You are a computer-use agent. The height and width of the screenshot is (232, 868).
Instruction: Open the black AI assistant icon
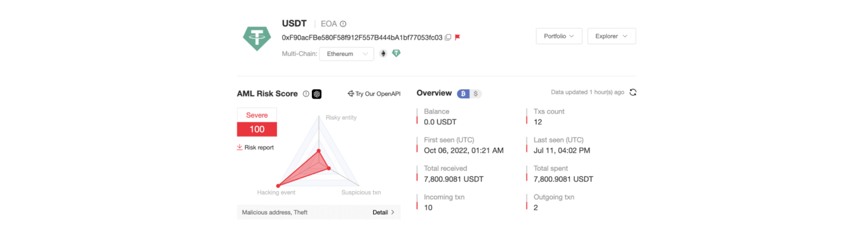(x=317, y=94)
